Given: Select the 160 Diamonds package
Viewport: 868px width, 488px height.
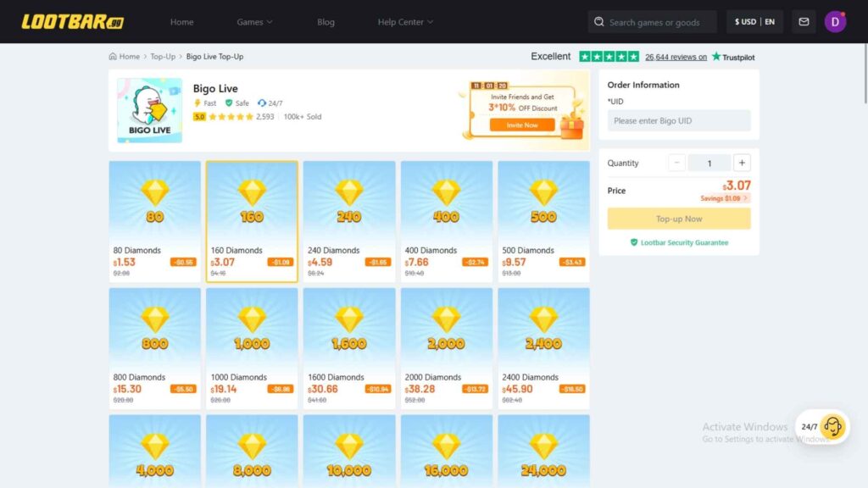Looking at the screenshot, I should (252, 221).
